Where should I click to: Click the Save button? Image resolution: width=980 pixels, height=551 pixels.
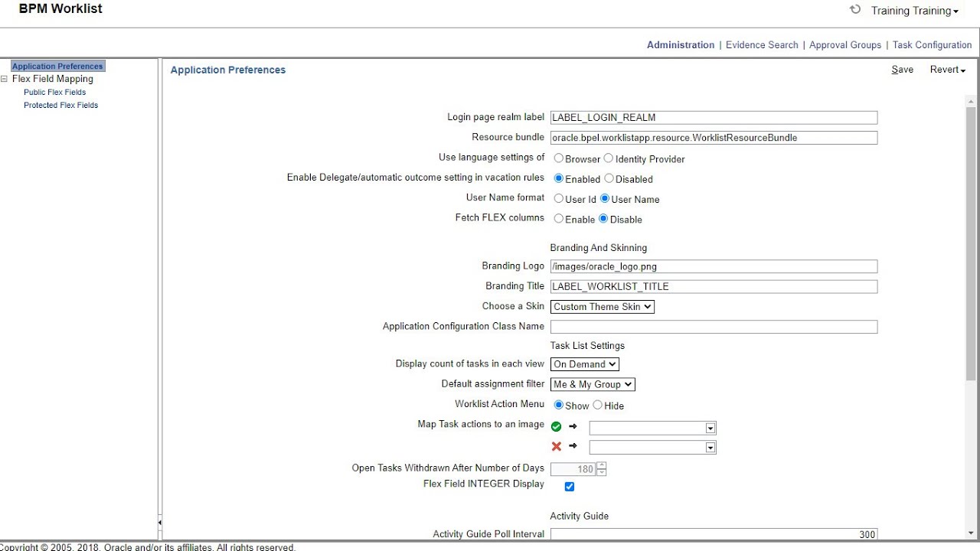click(x=903, y=70)
